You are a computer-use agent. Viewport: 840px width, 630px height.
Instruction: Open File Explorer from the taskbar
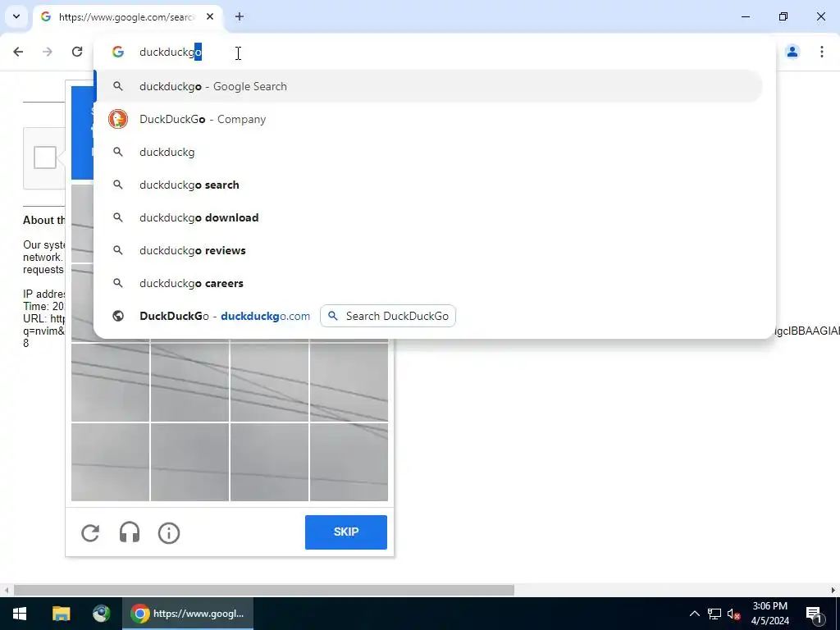[x=61, y=614]
